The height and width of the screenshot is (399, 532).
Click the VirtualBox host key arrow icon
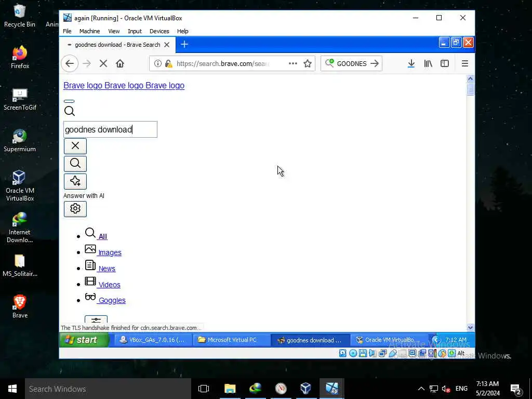coord(451,353)
